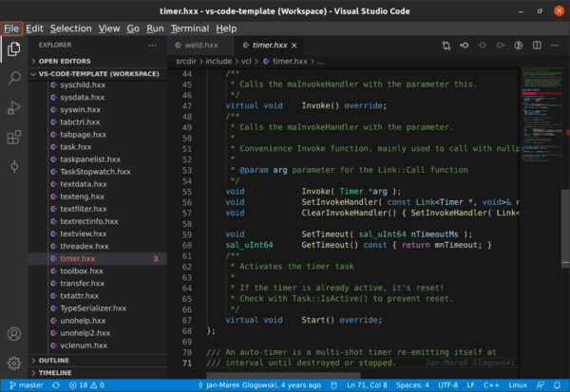Click the code minimap overview
The width and height of the screenshot is (570, 392).
541,115
